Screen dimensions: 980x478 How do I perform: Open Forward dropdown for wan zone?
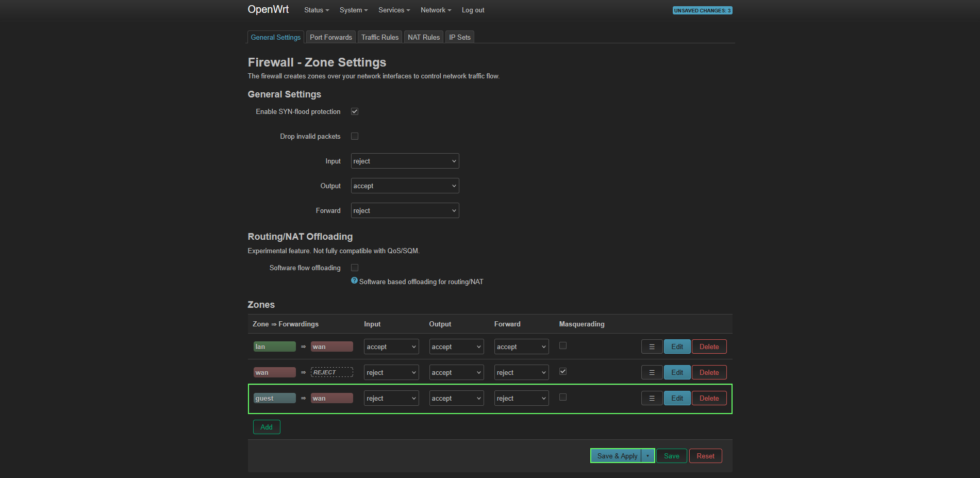click(521, 372)
